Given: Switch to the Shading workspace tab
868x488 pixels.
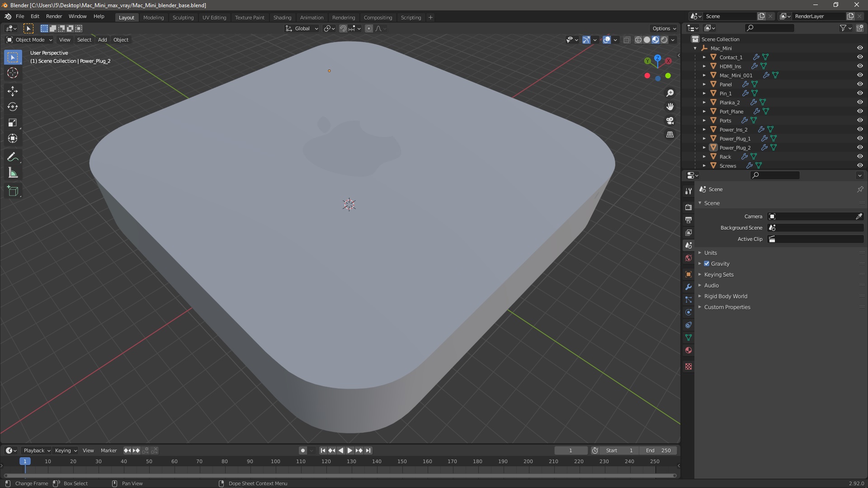Looking at the screenshot, I should 282,17.
